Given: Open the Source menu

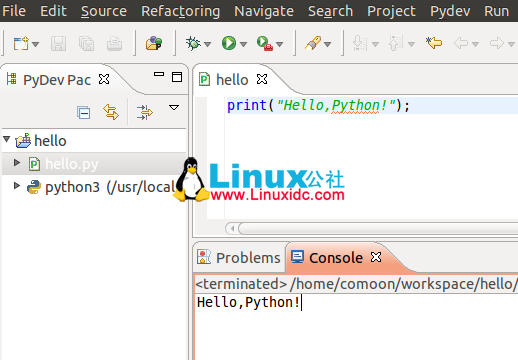Looking at the screenshot, I should (104, 11).
